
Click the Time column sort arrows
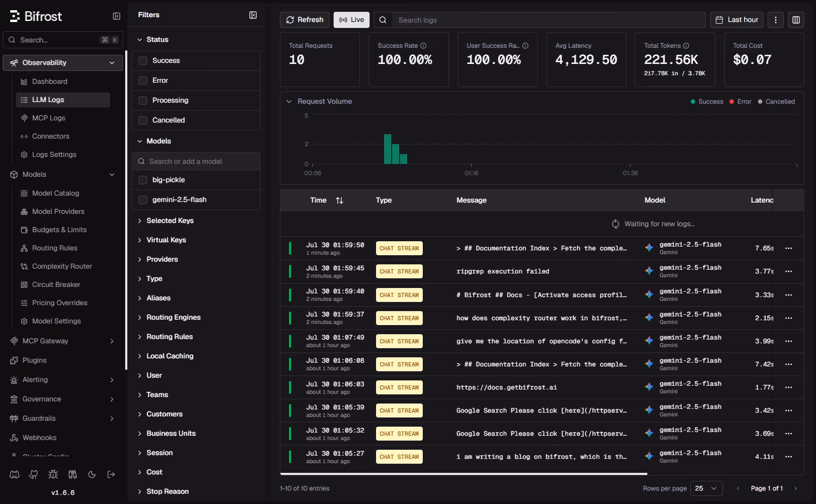[x=340, y=200]
